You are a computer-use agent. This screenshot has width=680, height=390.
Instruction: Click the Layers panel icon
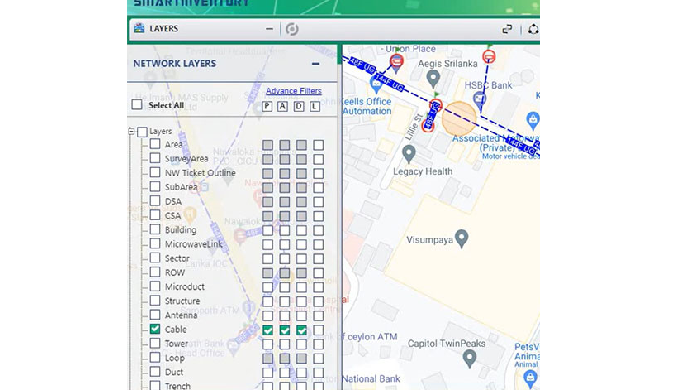(x=139, y=29)
